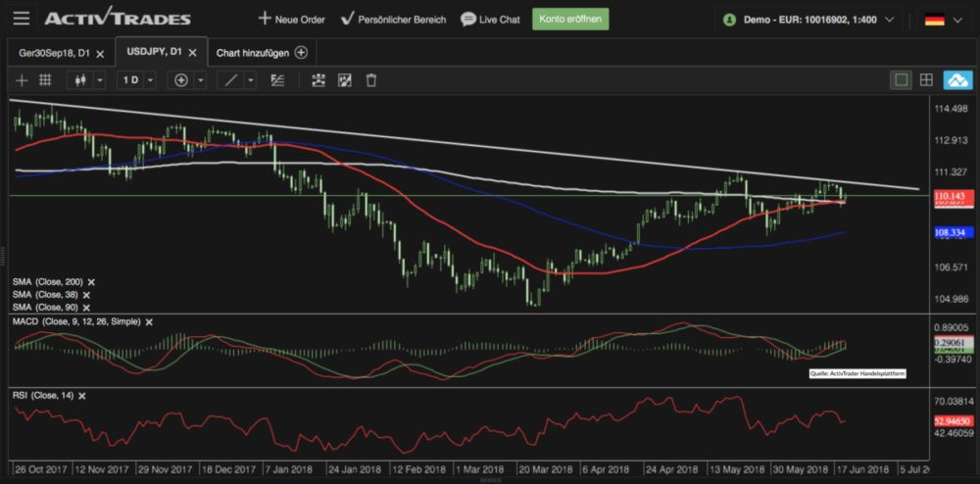Viewport: 980px width, 484px height.
Task: Click the MACD (Close, 9, 12, 26, Simple) label
Action: click(76, 322)
